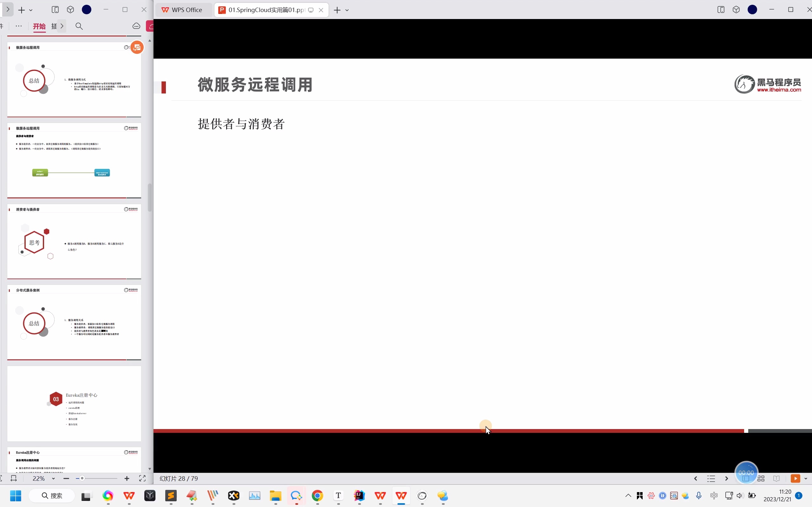Open presenter notes via the book icon
The width and height of the screenshot is (812, 507).
tap(776, 478)
